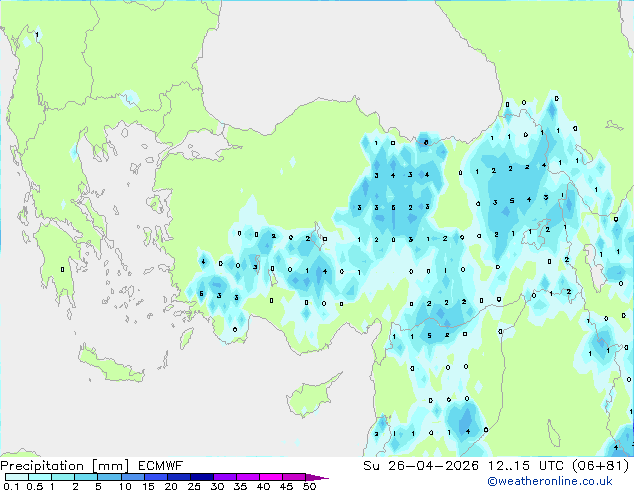The width and height of the screenshot is (634, 490).
Task: Click the '0' value over southern Greece
Action: (62, 270)
